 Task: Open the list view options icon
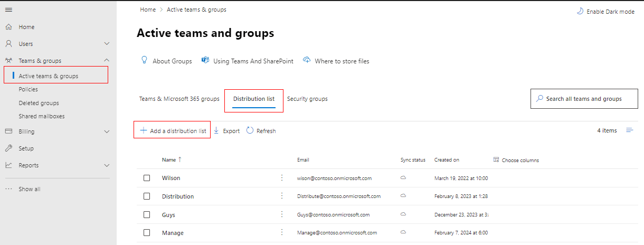coord(629,130)
